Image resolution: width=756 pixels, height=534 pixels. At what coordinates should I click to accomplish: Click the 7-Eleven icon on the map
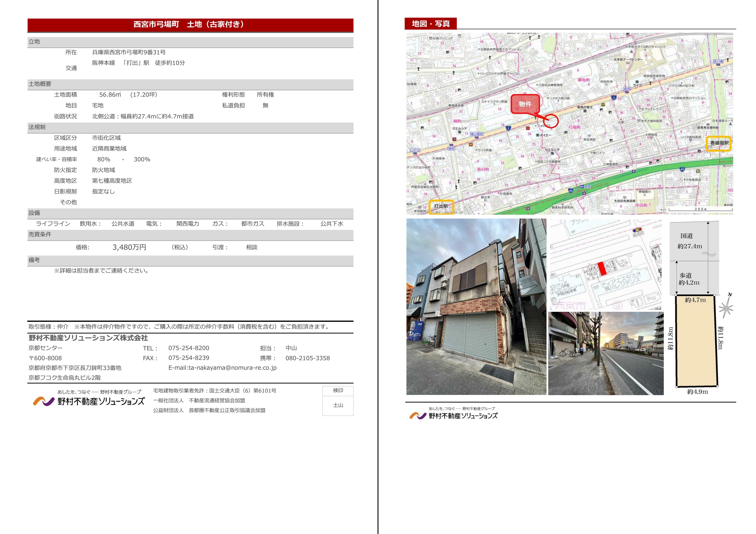coord(698,171)
